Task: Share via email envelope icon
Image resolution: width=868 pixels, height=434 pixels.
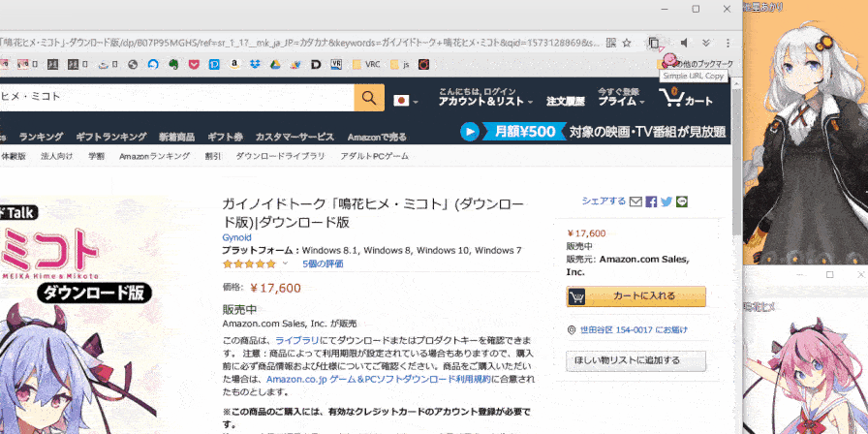Action: click(x=636, y=202)
